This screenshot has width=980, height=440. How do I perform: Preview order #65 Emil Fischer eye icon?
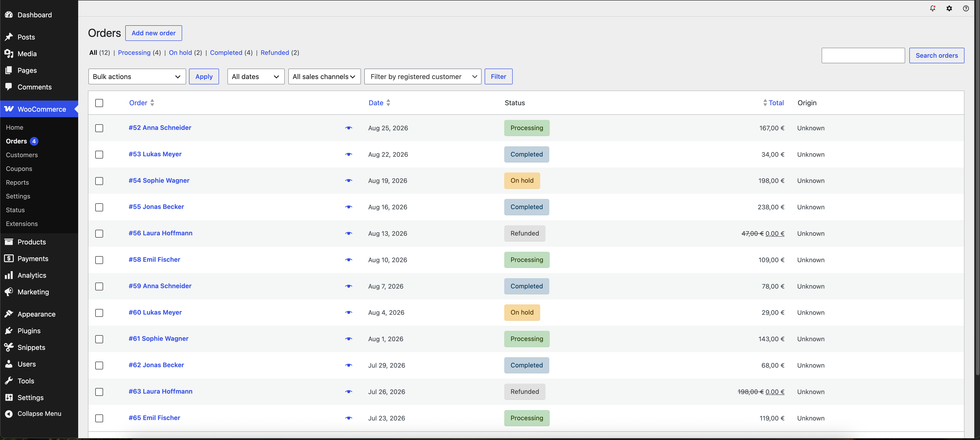click(x=349, y=418)
